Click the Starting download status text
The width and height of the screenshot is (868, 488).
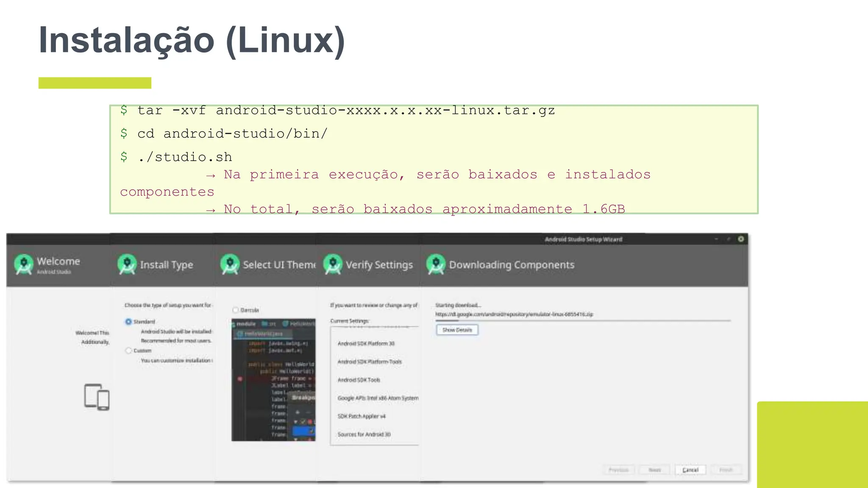458,305
